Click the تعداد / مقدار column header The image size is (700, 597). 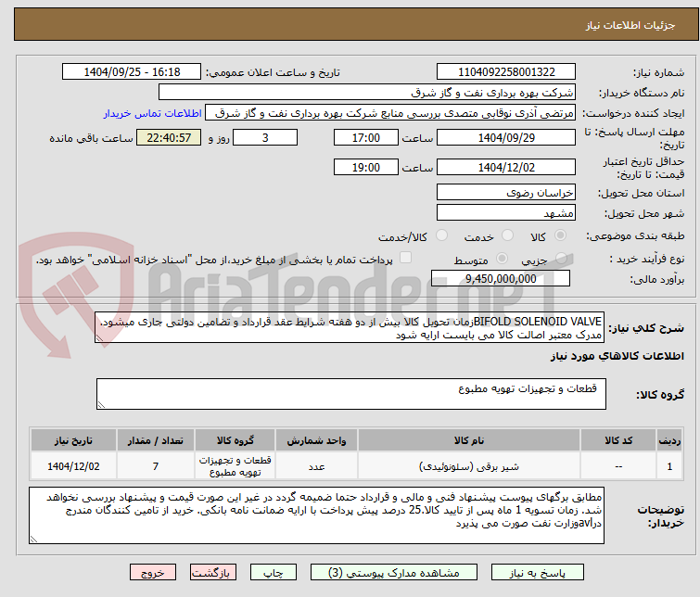point(156,440)
